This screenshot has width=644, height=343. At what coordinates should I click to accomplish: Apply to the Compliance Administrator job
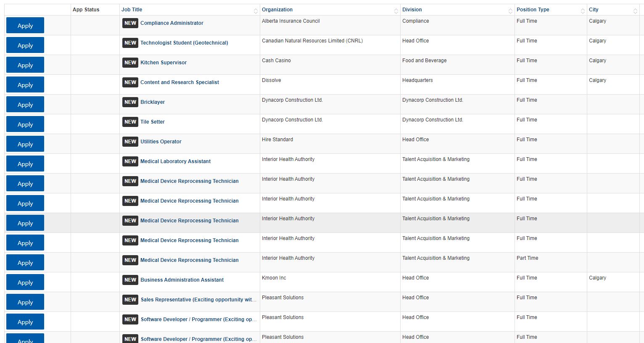click(x=25, y=26)
